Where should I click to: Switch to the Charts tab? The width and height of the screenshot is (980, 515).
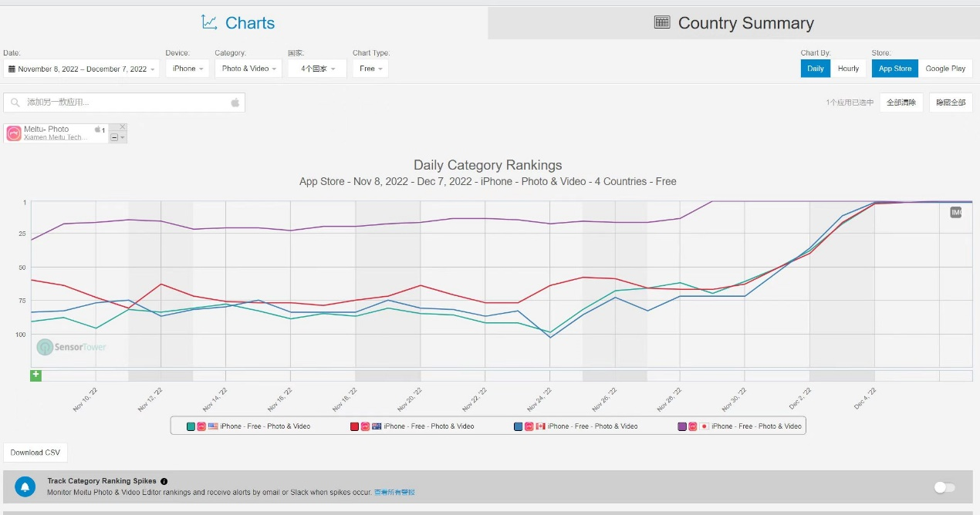pos(244,22)
